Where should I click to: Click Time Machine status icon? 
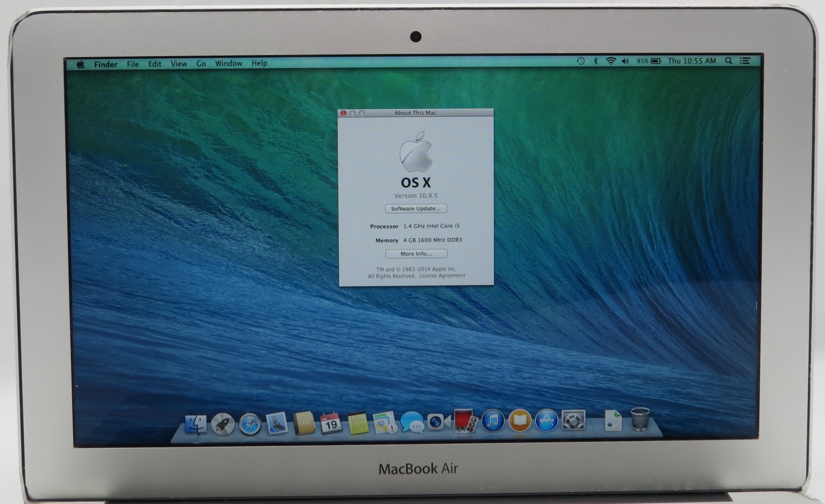(581, 61)
